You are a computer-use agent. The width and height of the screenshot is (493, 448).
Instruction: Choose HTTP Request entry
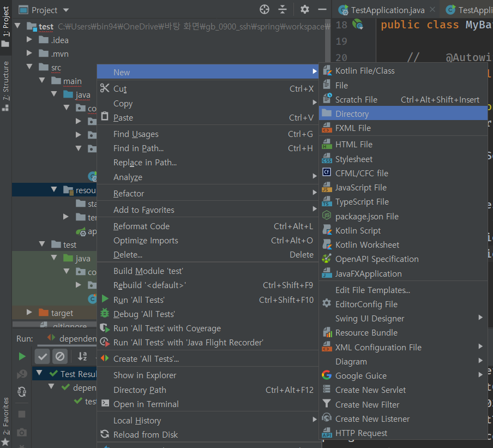[403, 433]
